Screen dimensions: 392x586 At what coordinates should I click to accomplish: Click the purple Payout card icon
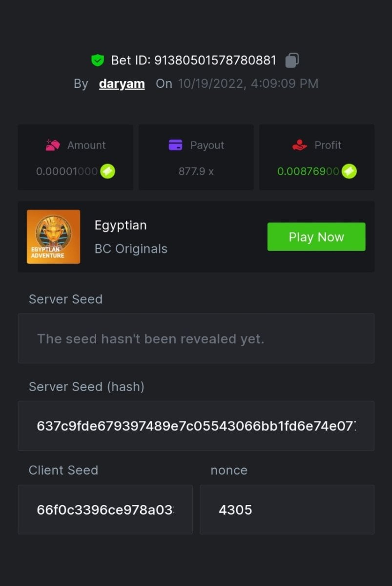click(175, 145)
